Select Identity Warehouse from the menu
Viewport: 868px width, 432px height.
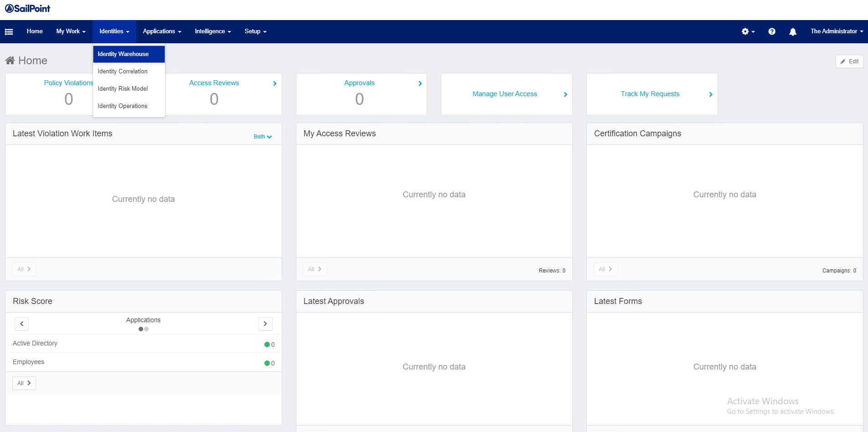click(129, 54)
